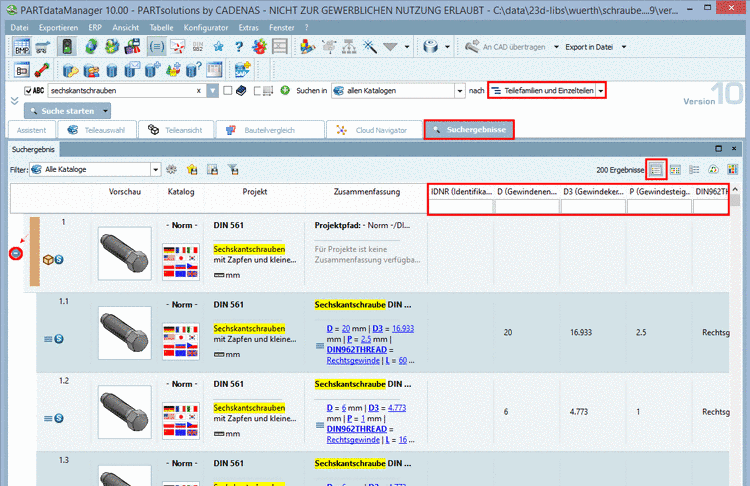Image resolution: width=750 pixels, height=486 pixels.
Task: Open the 'Export in Datei' dropdown arrow
Action: coord(624,47)
